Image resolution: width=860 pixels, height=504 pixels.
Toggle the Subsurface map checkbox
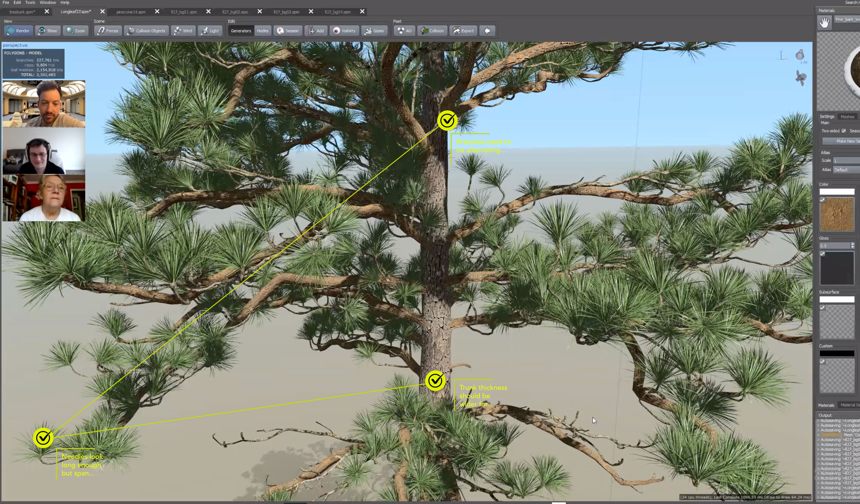tap(822, 308)
